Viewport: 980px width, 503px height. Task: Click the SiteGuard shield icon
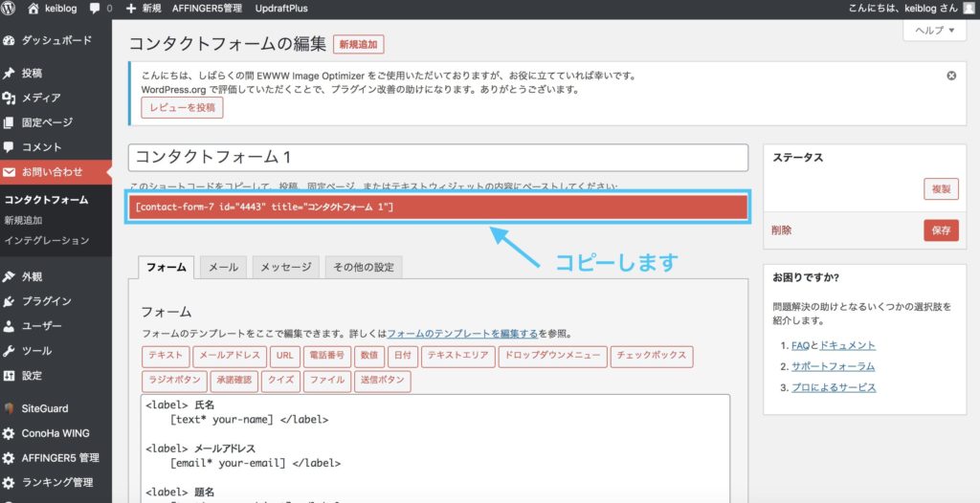[9, 408]
